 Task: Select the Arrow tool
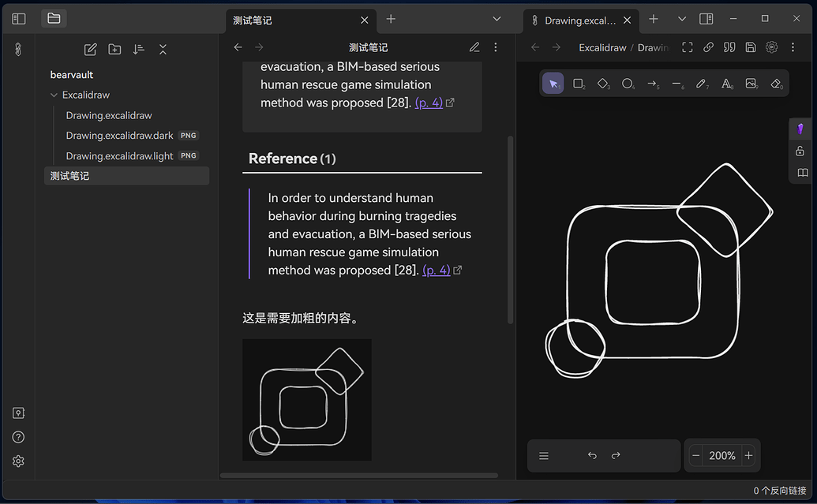[x=653, y=83]
